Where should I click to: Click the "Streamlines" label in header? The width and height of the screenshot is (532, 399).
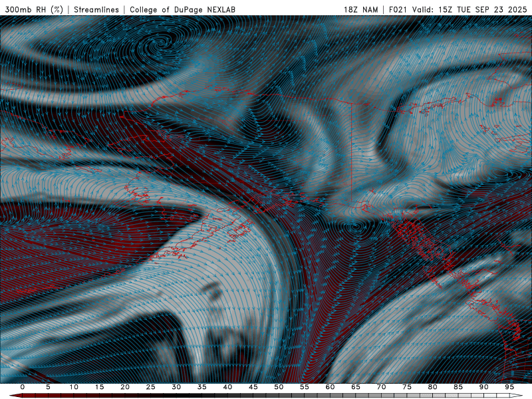pos(96,9)
